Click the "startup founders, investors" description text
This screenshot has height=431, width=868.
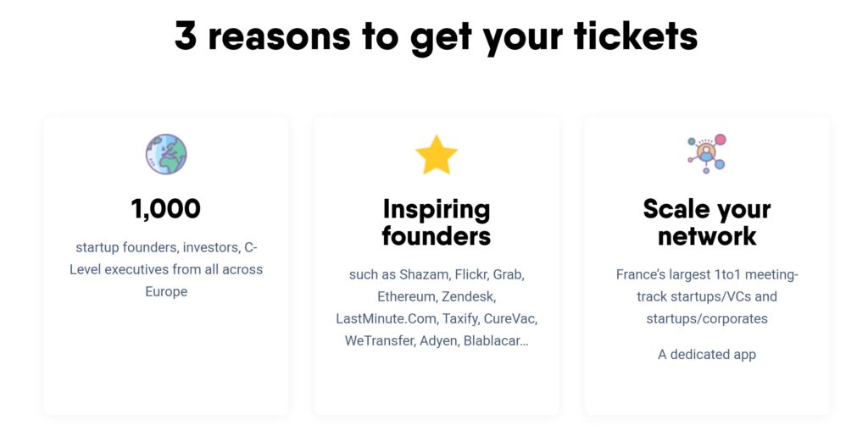pos(166,247)
